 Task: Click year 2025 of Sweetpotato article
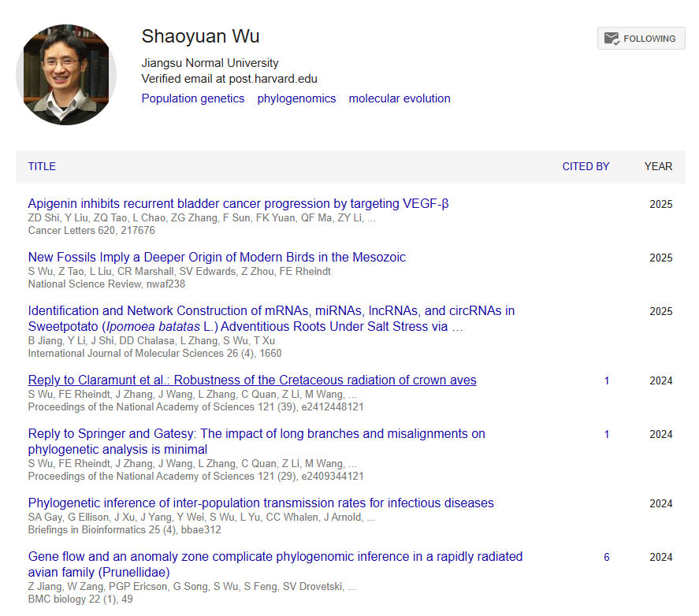[x=660, y=311]
